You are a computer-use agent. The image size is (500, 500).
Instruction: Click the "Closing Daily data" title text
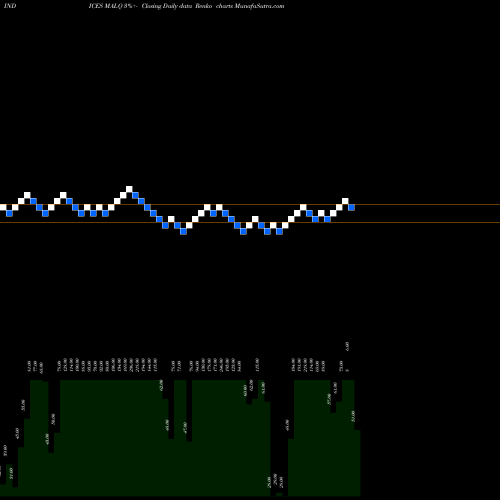(167, 6)
